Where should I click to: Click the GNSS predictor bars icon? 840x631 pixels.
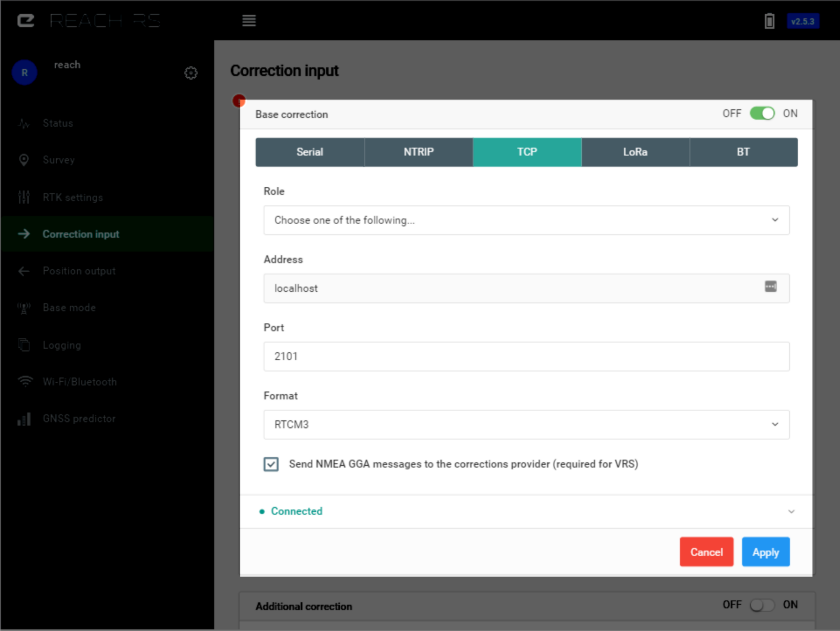click(x=24, y=419)
